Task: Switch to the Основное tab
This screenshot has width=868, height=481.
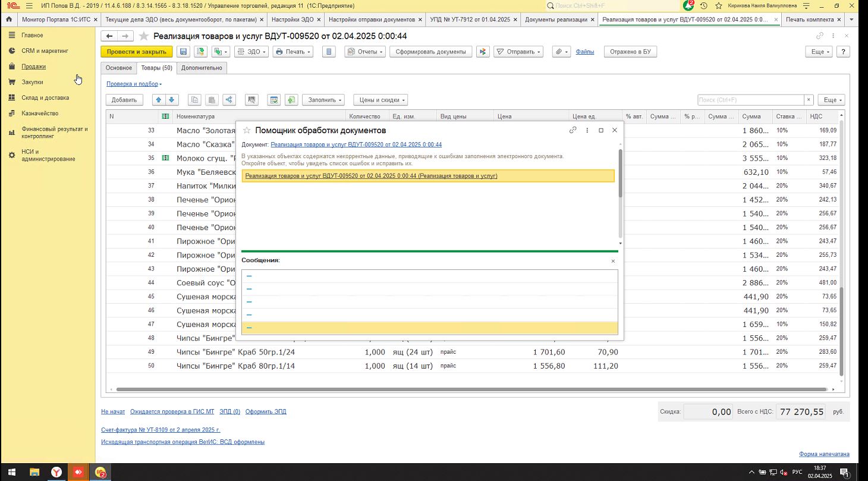Action: click(x=118, y=68)
